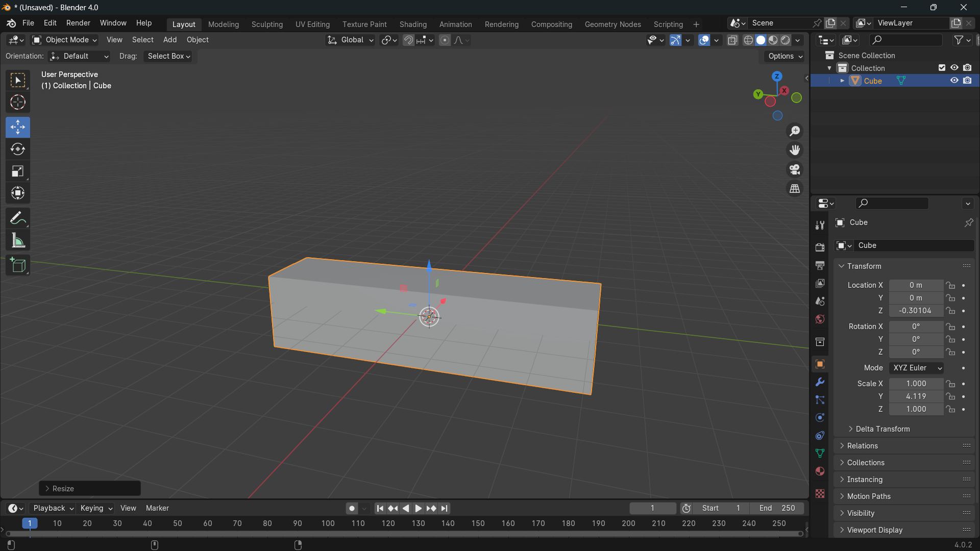Hide Cube with eye icon in outliner

954,81
